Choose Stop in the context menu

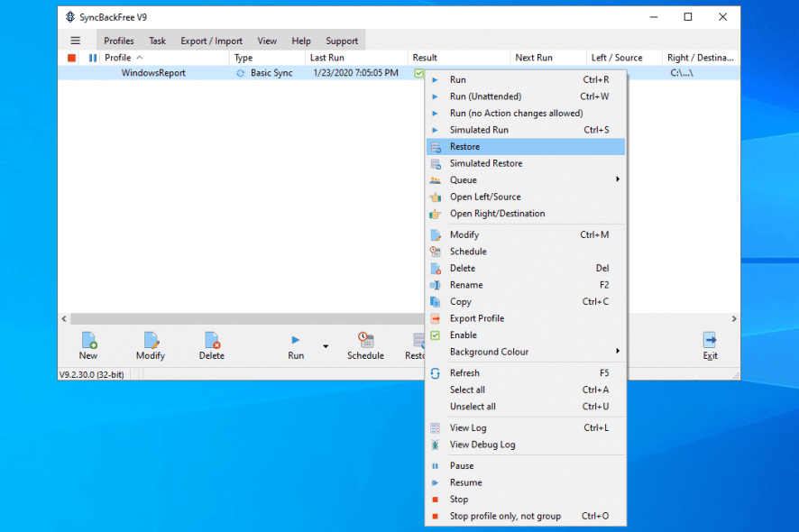point(526,500)
